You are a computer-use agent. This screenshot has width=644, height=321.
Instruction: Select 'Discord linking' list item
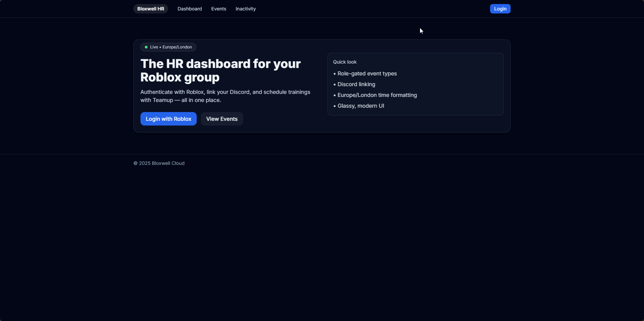(354, 84)
